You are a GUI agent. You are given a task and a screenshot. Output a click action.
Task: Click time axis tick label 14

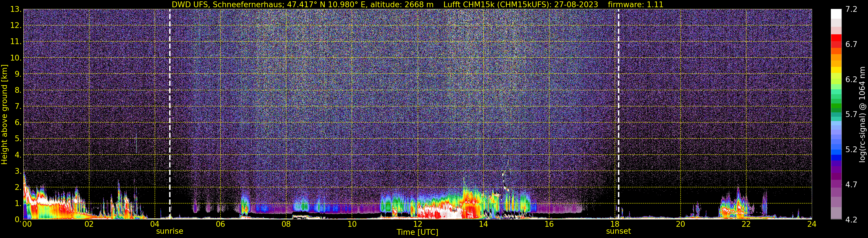click(483, 224)
